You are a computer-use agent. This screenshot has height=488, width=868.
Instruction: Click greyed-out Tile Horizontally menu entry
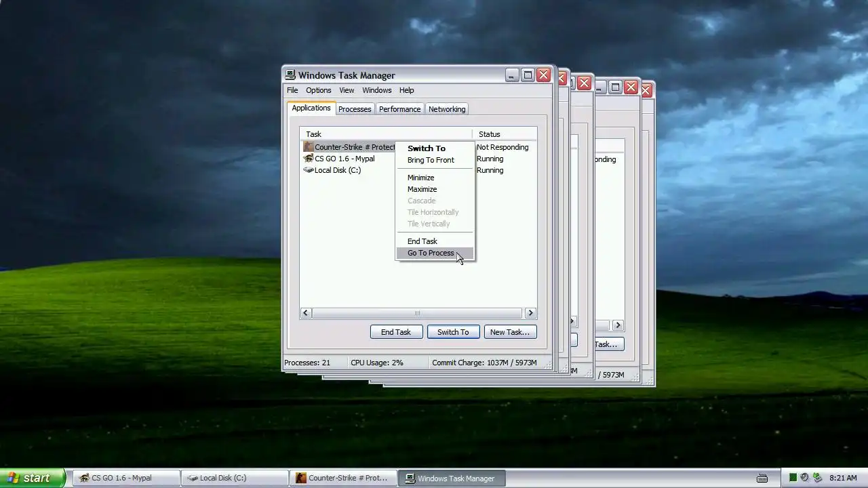(435, 212)
